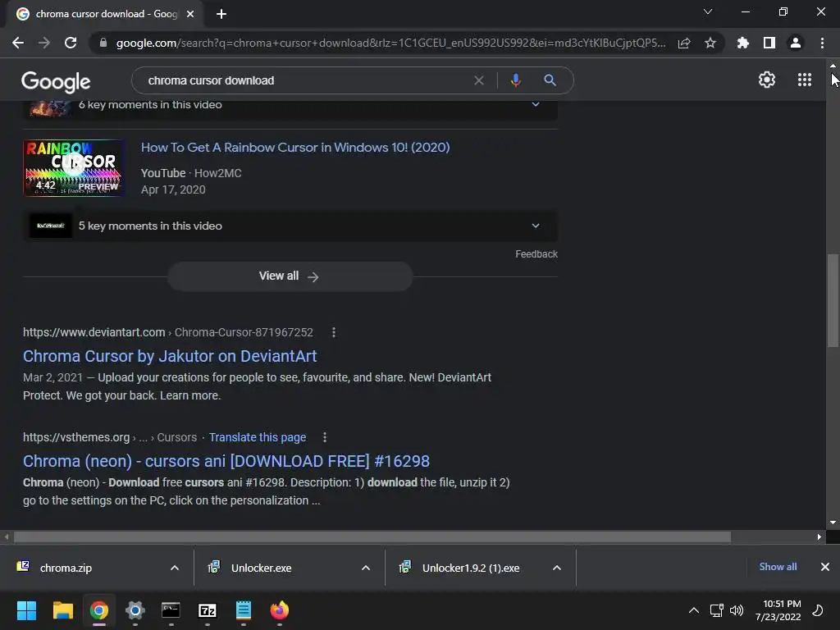840x630 pixels.
Task: Open the Unlocker1.9.2 (1).exe download
Action: 470,568
